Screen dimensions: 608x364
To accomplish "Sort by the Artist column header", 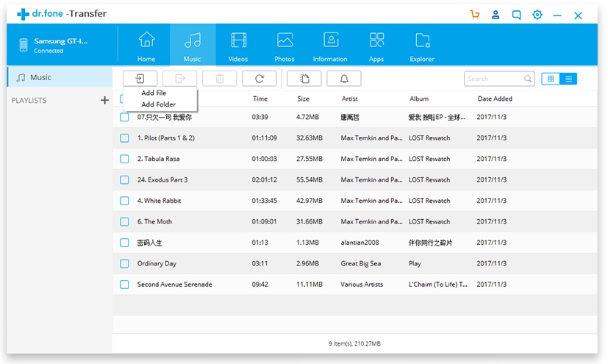I will [349, 99].
